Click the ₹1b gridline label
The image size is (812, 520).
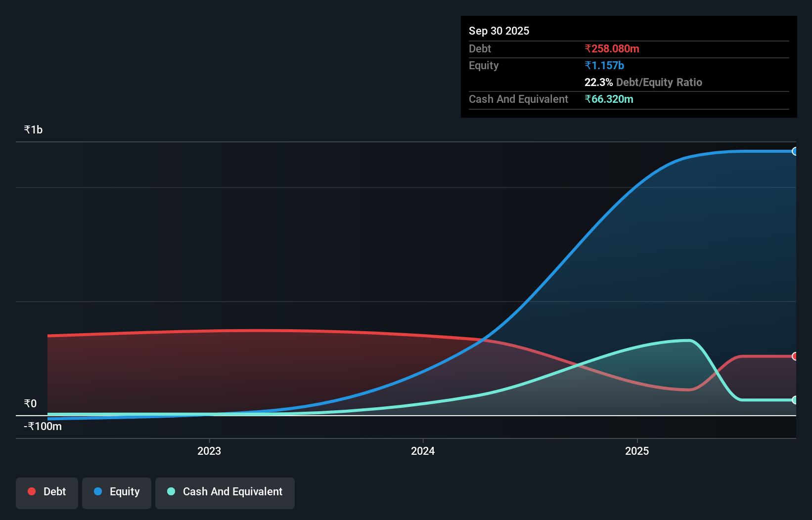[33, 129]
